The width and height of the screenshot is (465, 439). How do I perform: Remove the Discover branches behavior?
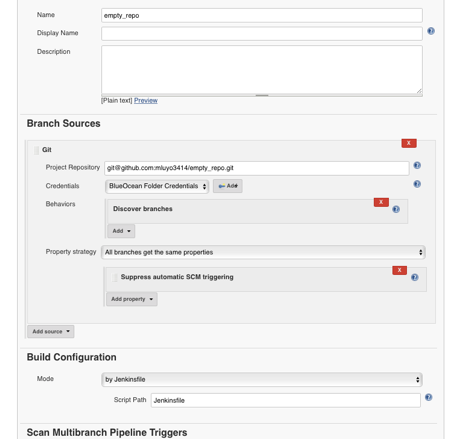(381, 202)
